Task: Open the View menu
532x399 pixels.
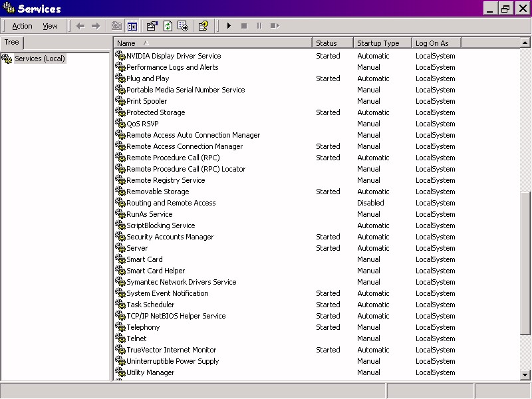Action: coord(50,26)
